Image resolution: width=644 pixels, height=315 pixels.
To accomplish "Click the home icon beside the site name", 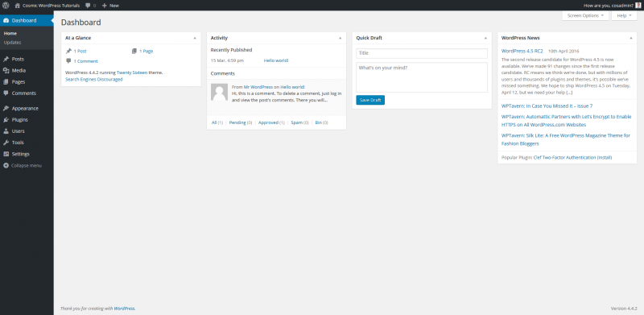I will pyautogui.click(x=17, y=6).
